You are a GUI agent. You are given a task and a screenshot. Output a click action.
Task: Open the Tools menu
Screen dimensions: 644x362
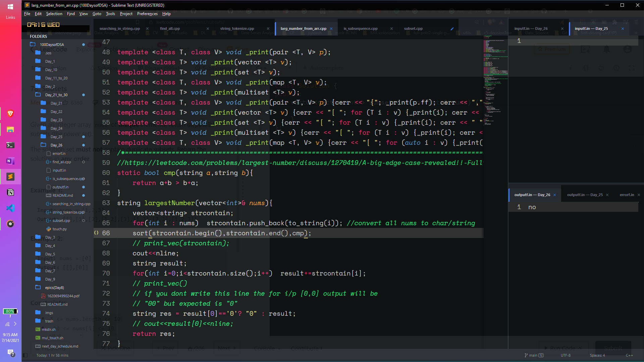110,14
